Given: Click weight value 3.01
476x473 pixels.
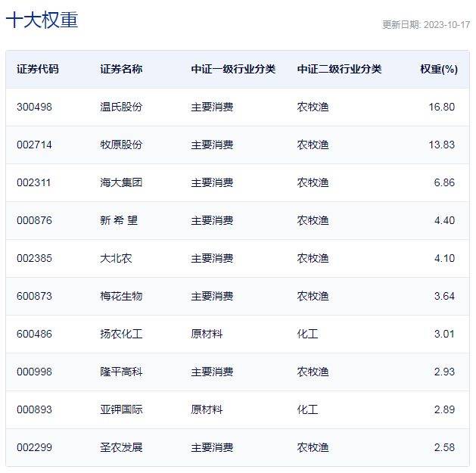Looking at the screenshot, I should click(444, 334).
